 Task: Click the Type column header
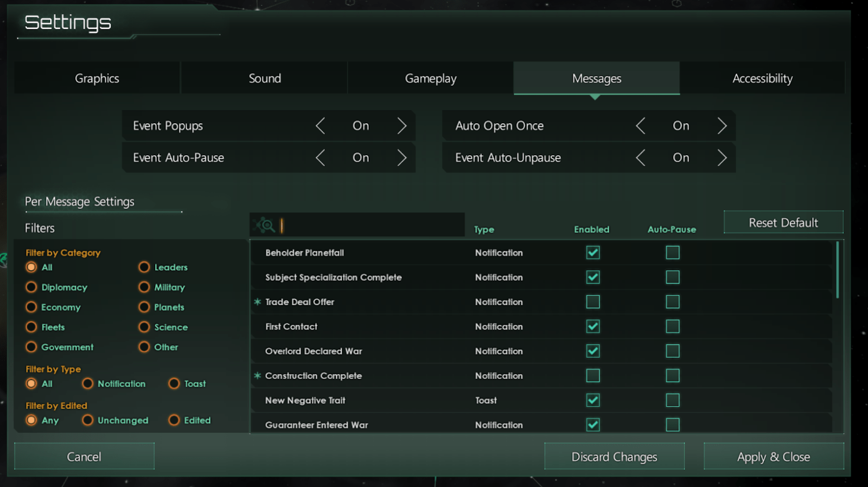click(x=484, y=230)
